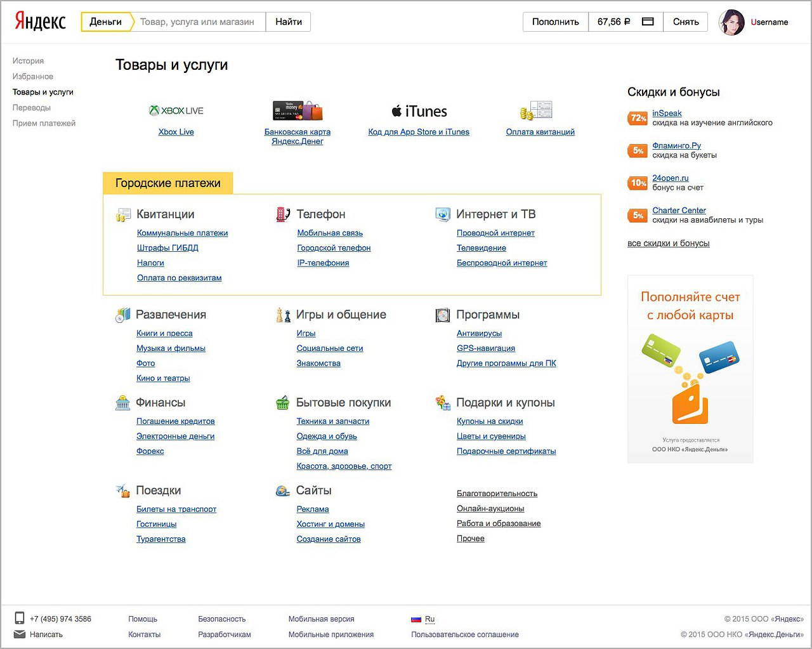Click the envelope icon beside Написать
Image resolution: width=812 pixels, height=649 pixels.
(x=20, y=634)
